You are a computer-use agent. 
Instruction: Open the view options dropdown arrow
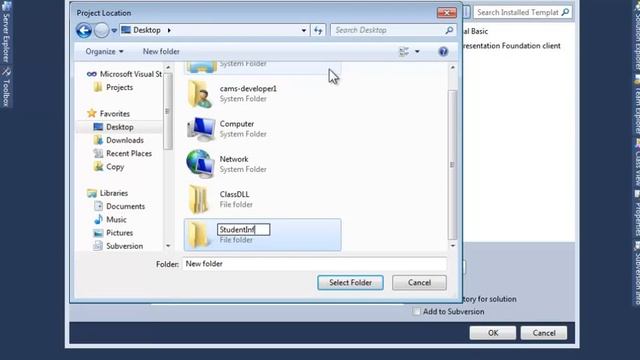(417, 51)
